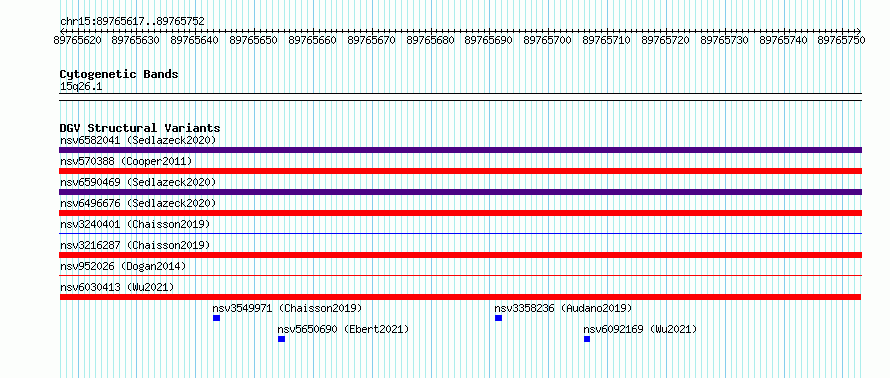Screen dimensions: 890x378
Task: Click ruler position 89765650
Action: click(253, 40)
